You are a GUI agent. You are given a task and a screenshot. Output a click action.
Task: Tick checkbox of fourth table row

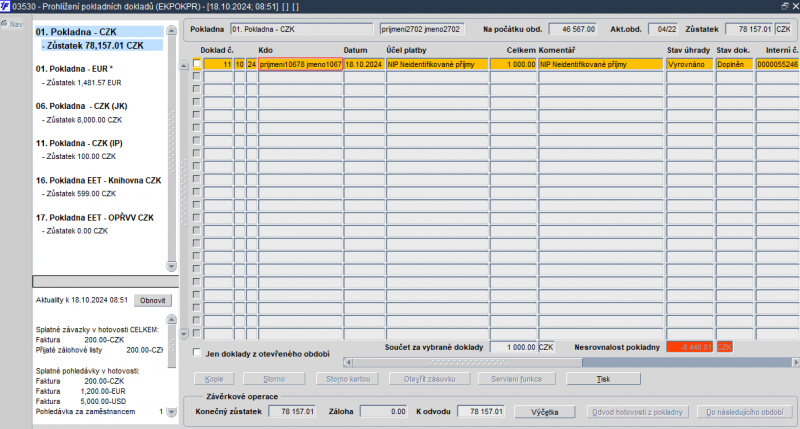coord(196,102)
